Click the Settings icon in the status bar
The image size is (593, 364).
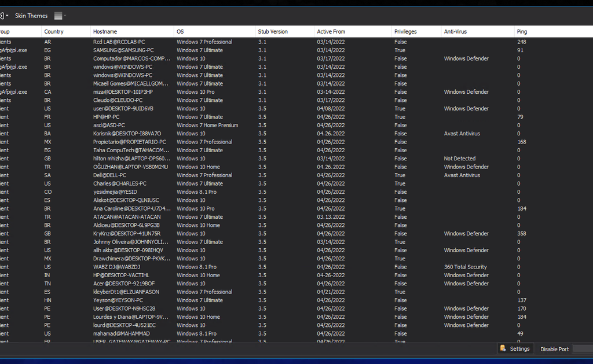(503, 348)
